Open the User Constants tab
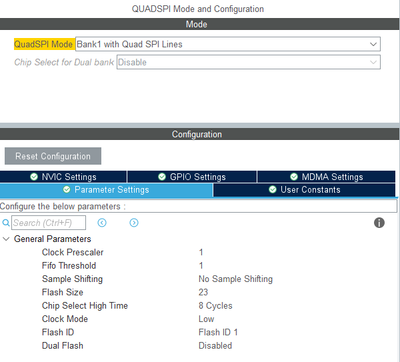The height and width of the screenshot is (362, 400). click(x=304, y=190)
